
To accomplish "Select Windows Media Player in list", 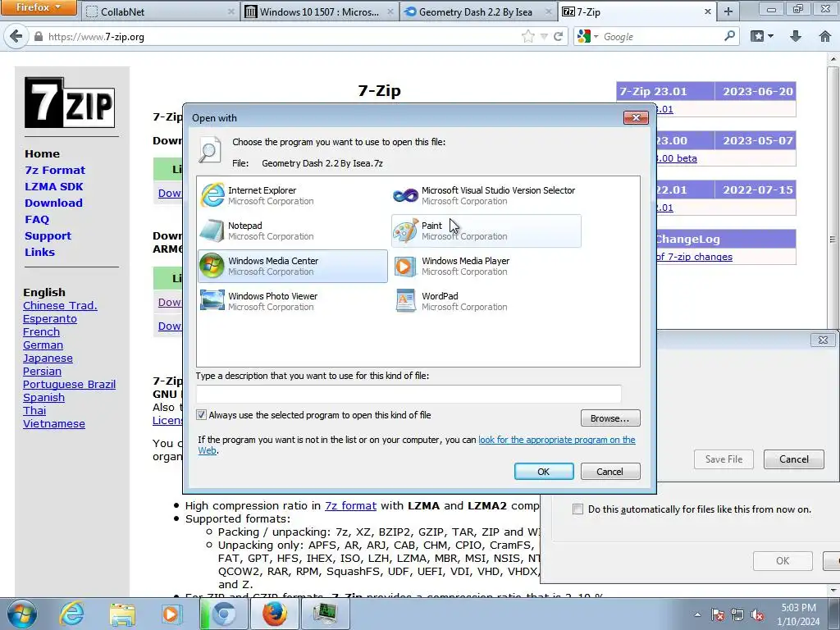I will [486, 267].
